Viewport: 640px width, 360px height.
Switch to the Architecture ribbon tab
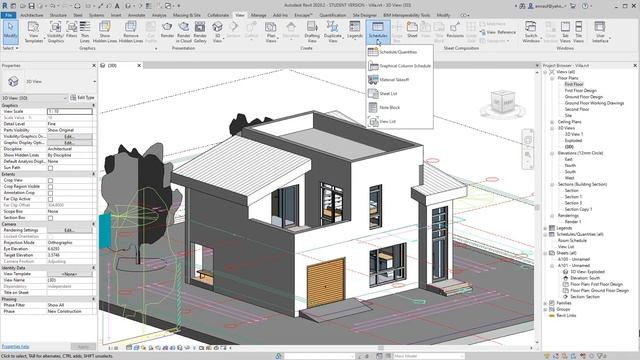[32, 15]
